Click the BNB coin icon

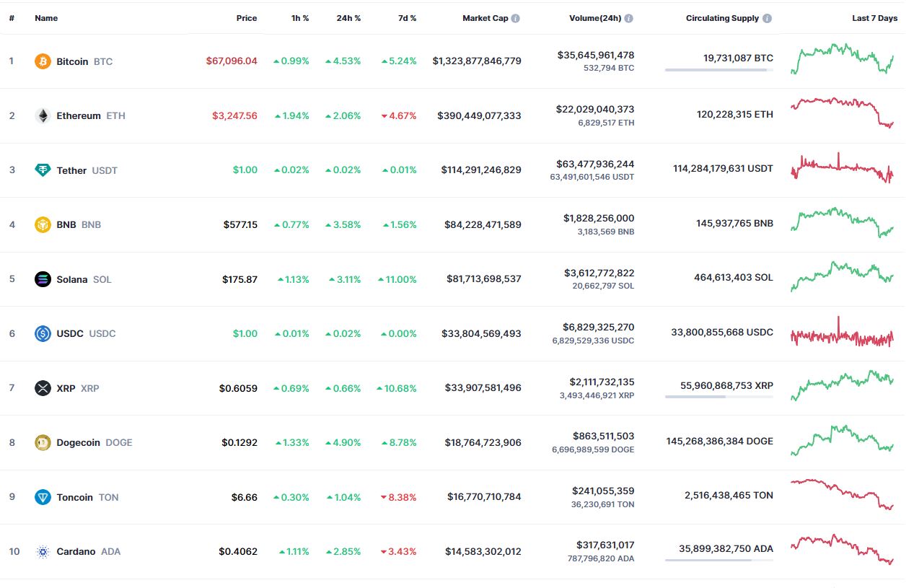click(43, 224)
